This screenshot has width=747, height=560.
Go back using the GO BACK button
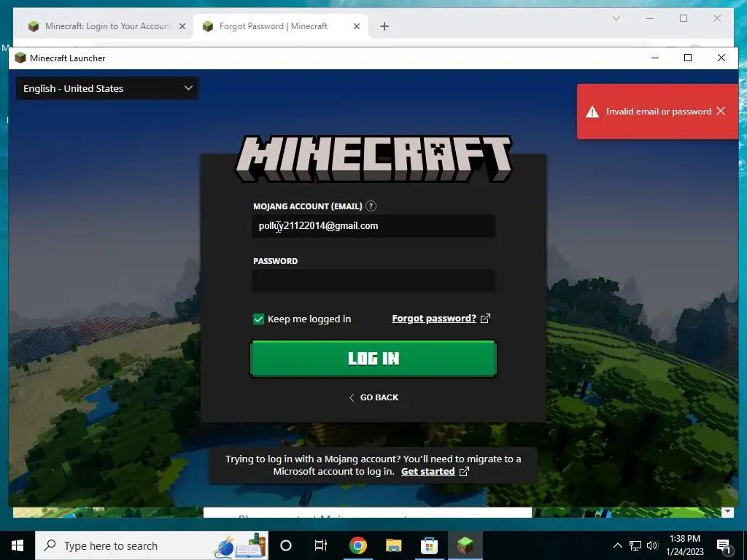click(373, 397)
